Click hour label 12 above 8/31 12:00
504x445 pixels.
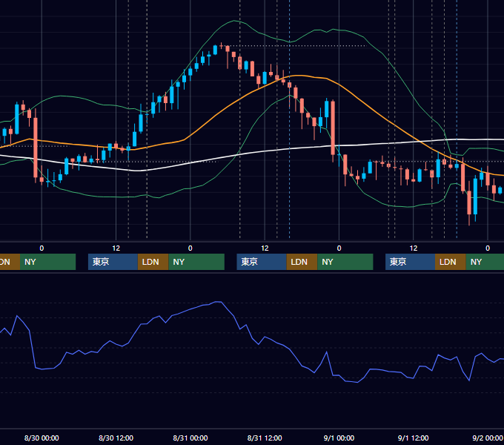tap(265, 248)
